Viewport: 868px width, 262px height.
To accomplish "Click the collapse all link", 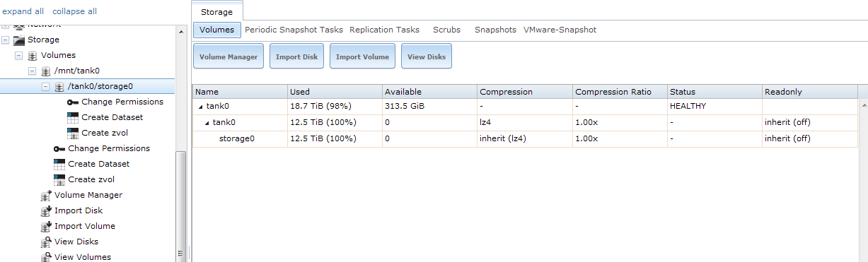I will click(x=74, y=11).
